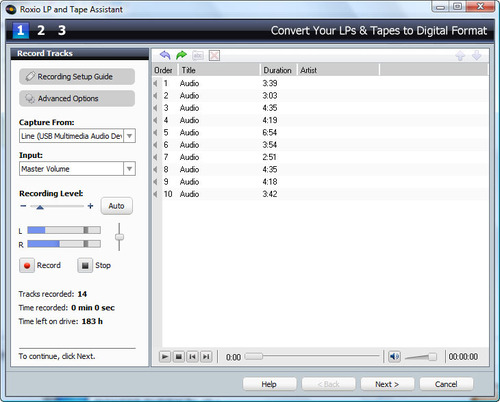Go to step 3 of the wizard
500x402 pixels.
point(62,30)
